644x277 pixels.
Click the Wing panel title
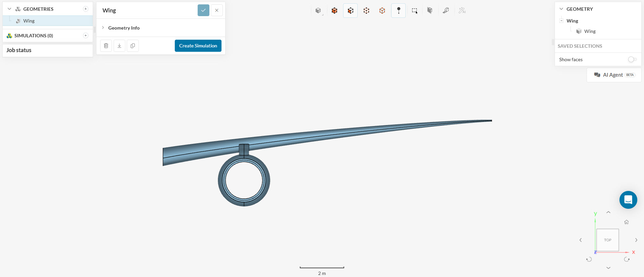click(x=109, y=10)
